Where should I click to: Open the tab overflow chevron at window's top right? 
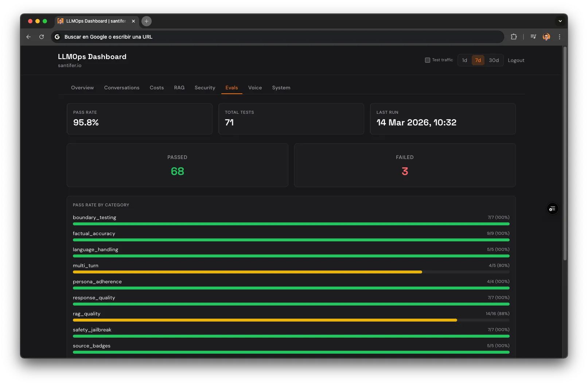click(x=560, y=21)
